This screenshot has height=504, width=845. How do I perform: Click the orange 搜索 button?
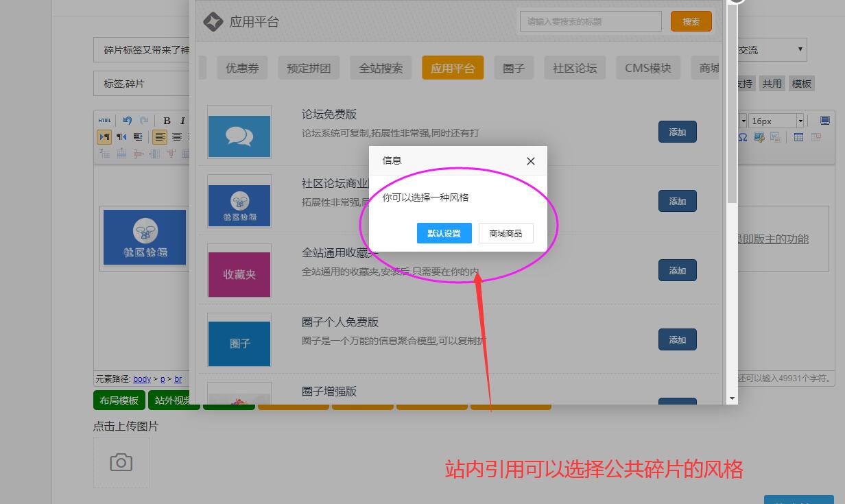click(x=691, y=21)
